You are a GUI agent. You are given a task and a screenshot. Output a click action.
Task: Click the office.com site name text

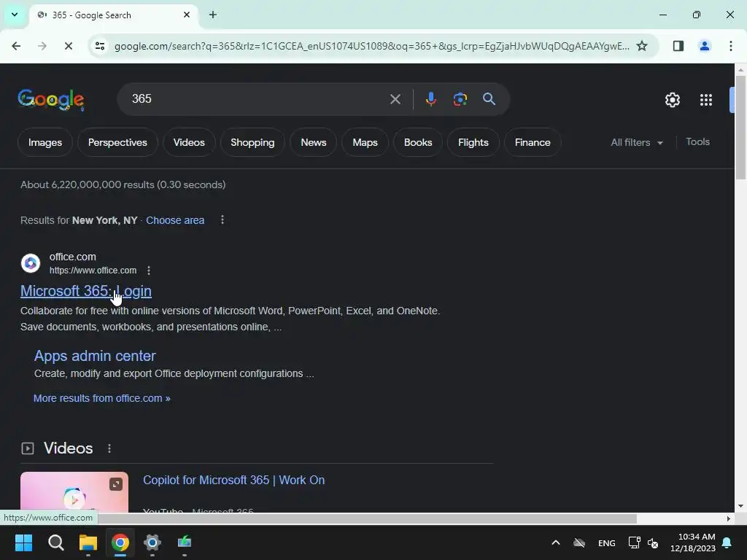[x=72, y=257]
